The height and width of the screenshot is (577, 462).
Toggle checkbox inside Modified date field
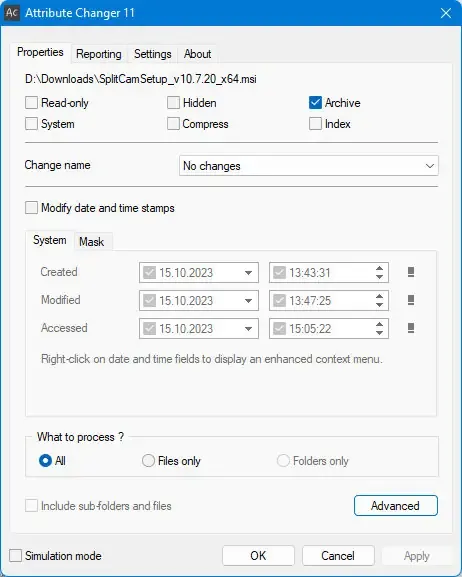[x=149, y=301]
